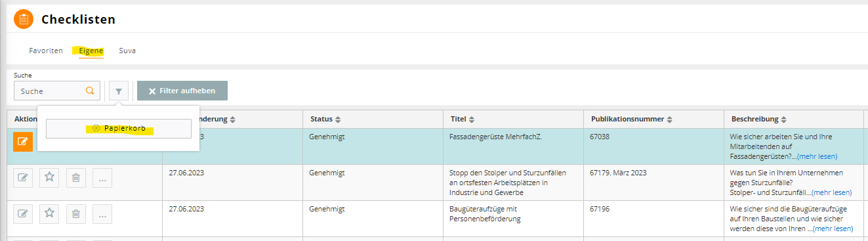Click the orange Checklisten clipboard icon

24,19
